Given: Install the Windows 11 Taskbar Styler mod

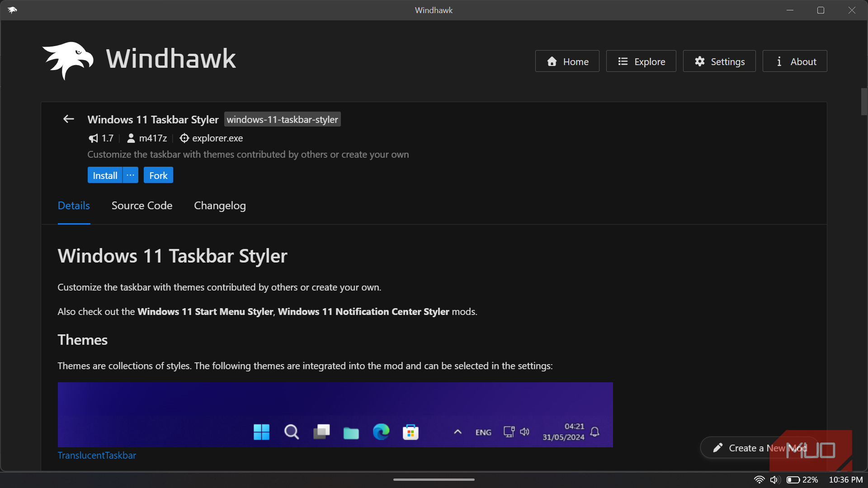Looking at the screenshot, I should point(105,175).
